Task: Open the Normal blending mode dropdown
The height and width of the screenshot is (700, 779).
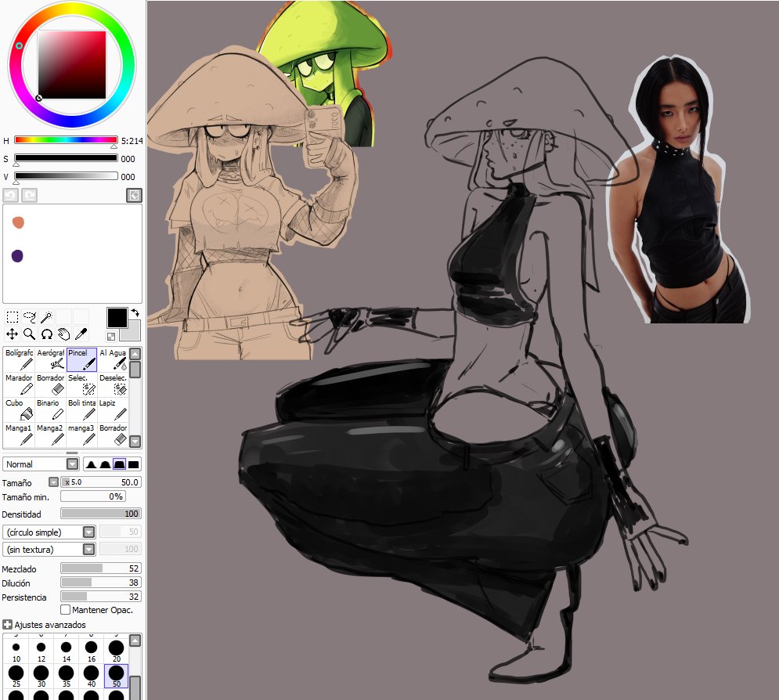Action: tap(73, 464)
